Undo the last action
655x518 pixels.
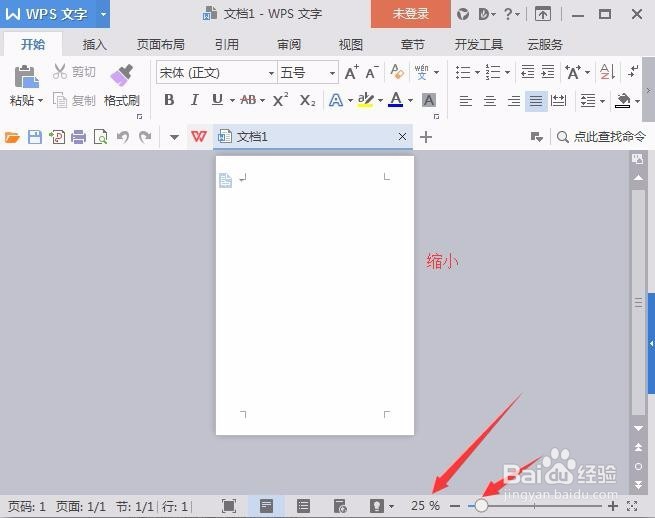(x=123, y=137)
